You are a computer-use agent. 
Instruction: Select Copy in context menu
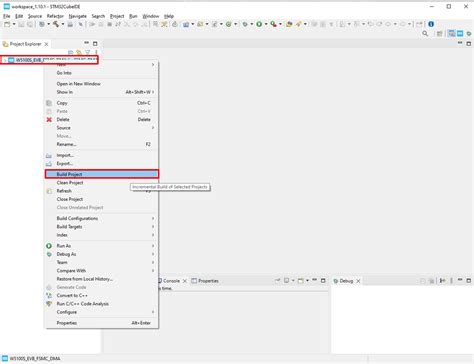pyautogui.click(x=102, y=103)
